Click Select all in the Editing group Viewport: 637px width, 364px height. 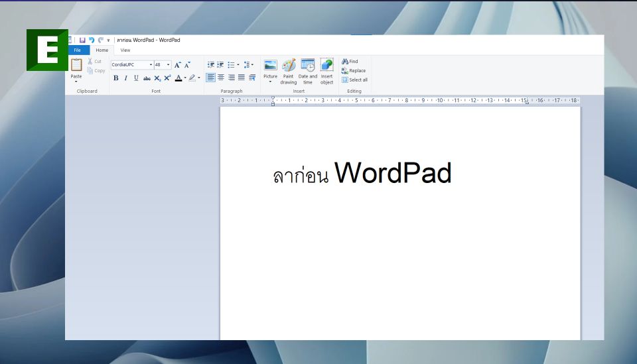[354, 80]
